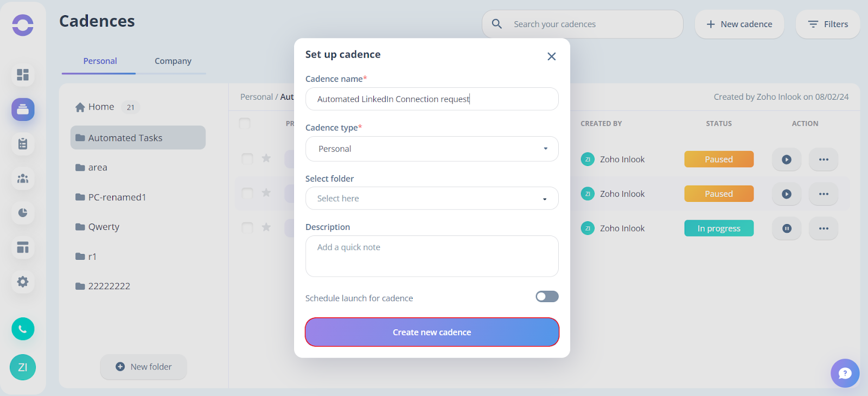
Task: Check the select-all checkbox in table header
Action: coord(245,123)
